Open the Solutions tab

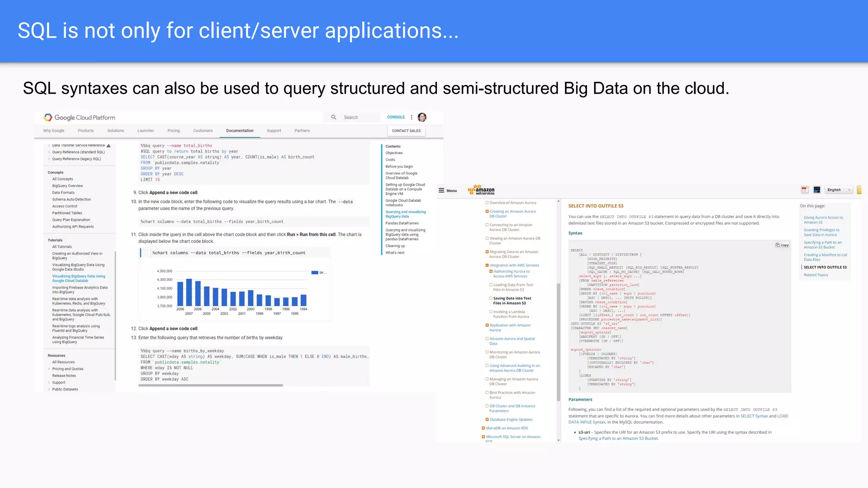116,131
